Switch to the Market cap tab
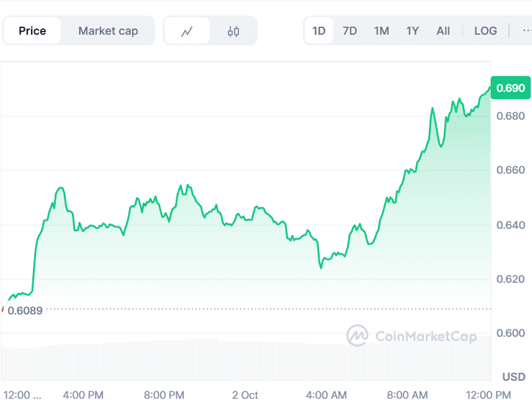The image size is (532, 400). pyautogui.click(x=108, y=31)
